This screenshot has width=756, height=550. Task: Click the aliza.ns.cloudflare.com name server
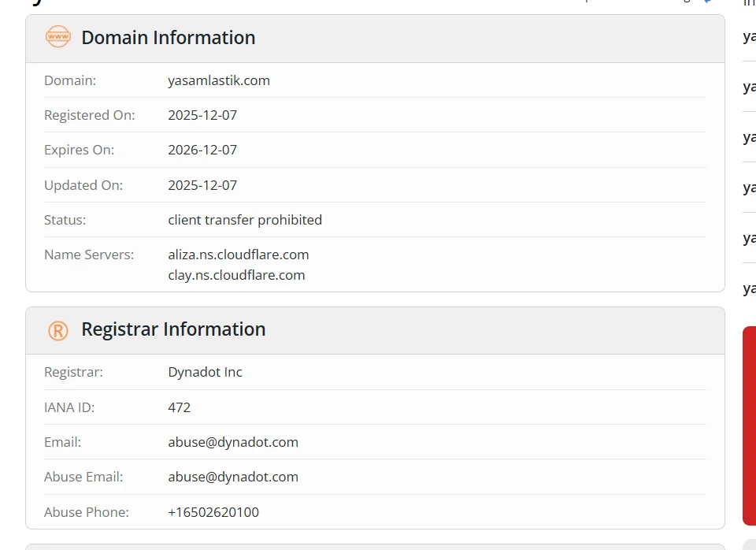(x=238, y=255)
